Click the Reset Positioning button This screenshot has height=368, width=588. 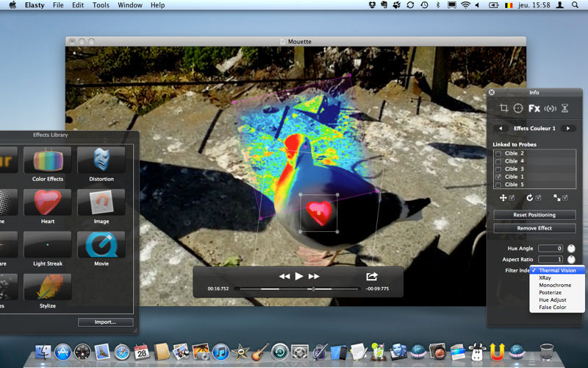tap(534, 215)
